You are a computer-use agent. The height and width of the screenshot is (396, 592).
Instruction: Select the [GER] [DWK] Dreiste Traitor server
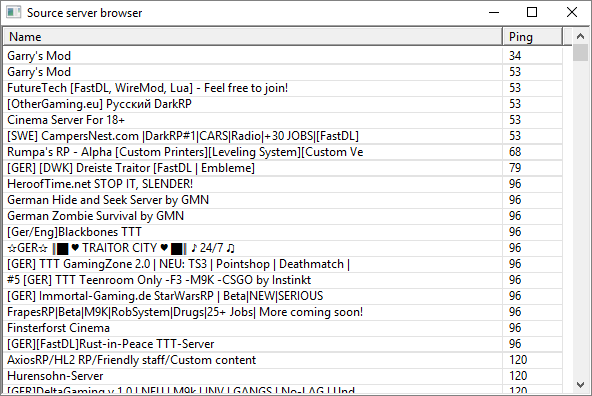[283, 168]
